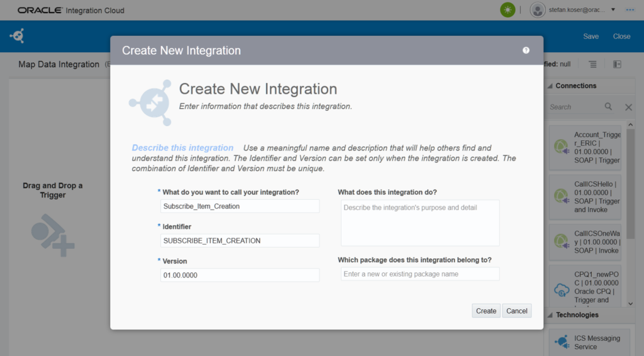Click the integration description text area

420,223
